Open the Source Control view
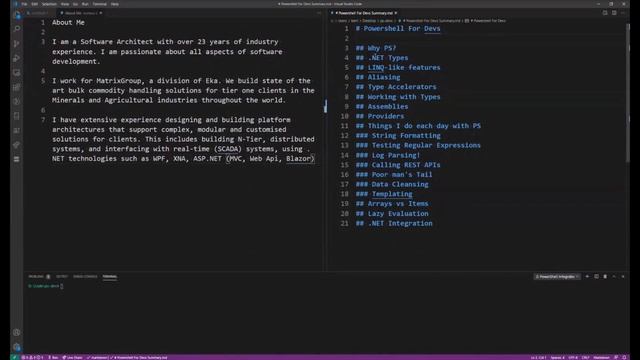 point(17,44)
